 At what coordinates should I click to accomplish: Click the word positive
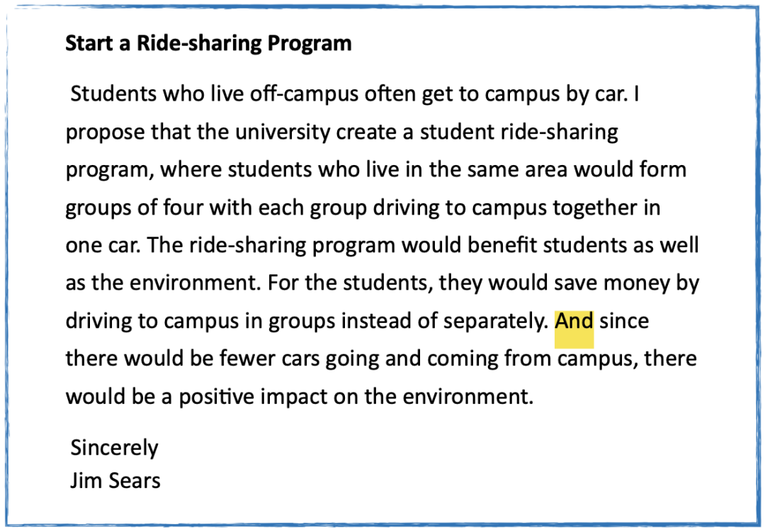(x=217, y=397)
